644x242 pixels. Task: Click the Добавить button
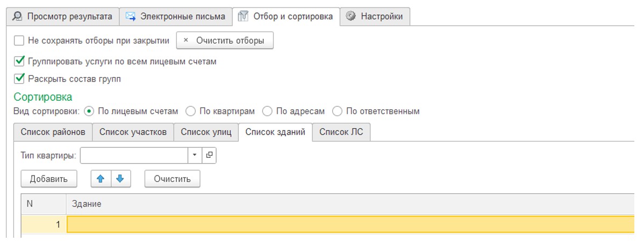[48, 179]
